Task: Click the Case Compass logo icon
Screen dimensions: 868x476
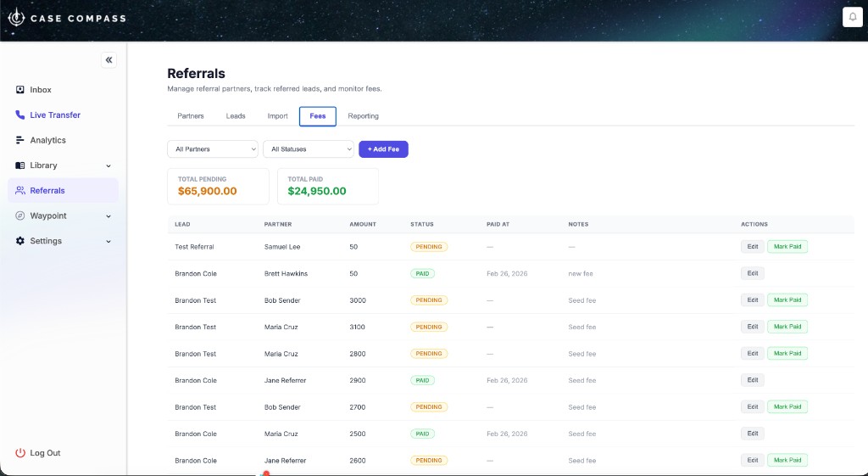Action: [x=17, y=18]
